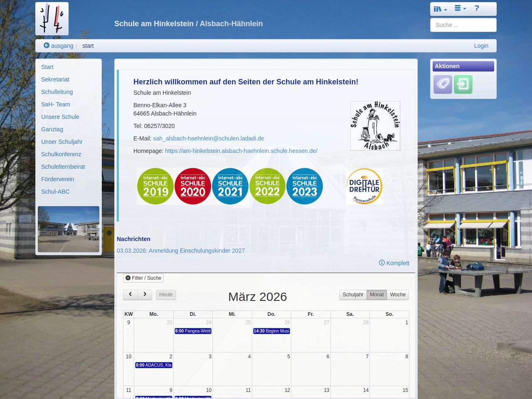Open the library books dropdown menu

(x=440, y=9)
